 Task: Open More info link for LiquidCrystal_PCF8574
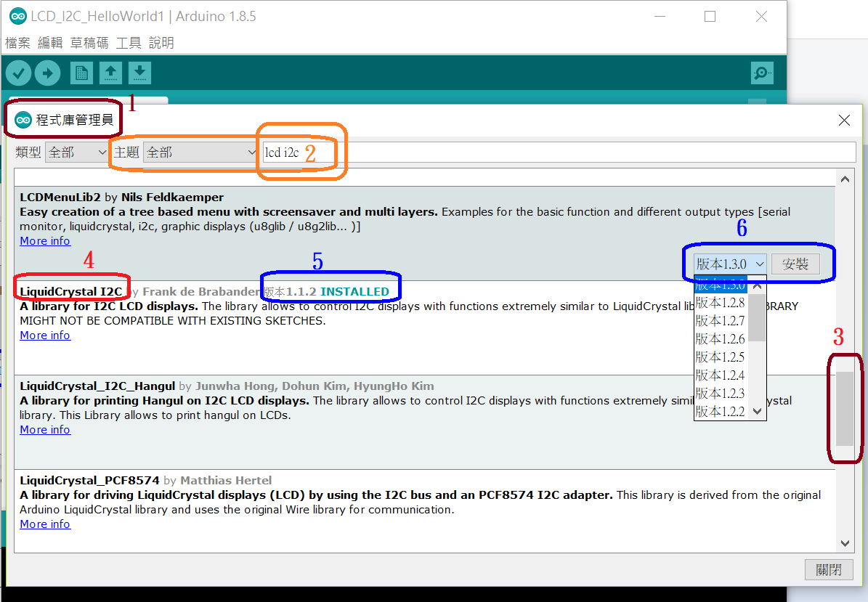pyautogui.click(x=45, y=524)
